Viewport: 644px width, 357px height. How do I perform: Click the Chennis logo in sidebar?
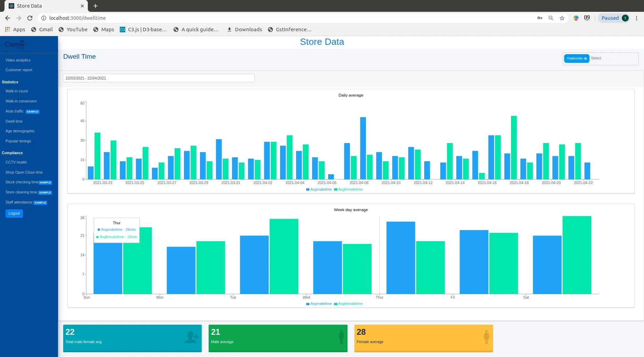pos(15,44)
